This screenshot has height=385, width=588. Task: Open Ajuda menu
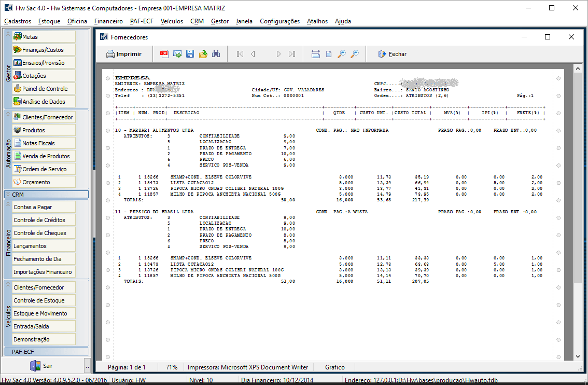pos(343,21)
